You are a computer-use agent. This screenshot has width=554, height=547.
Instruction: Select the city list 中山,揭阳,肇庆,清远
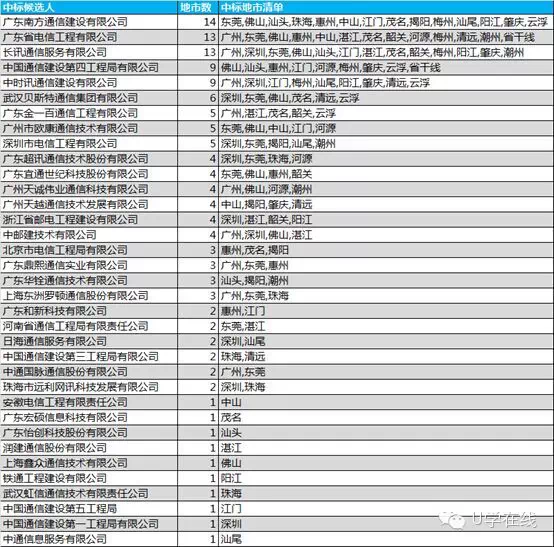386,204
